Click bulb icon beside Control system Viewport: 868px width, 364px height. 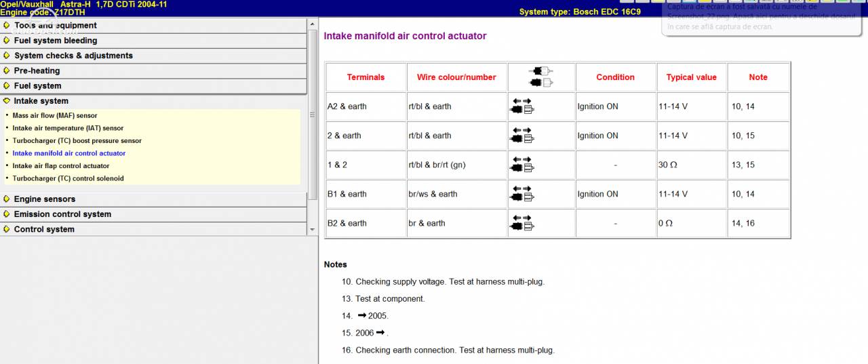(x=7, y=229)
